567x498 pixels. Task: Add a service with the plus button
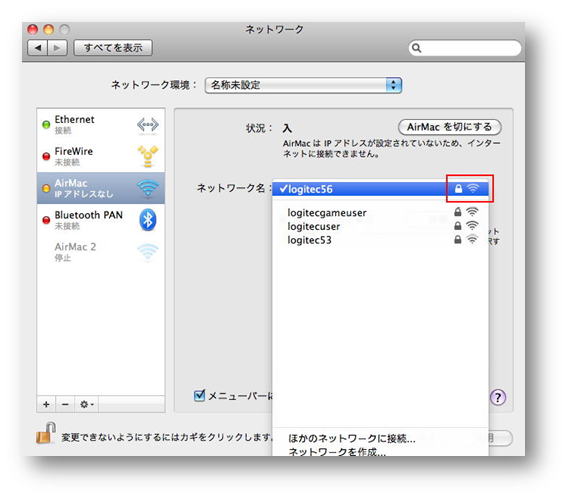tap(46, 404)
